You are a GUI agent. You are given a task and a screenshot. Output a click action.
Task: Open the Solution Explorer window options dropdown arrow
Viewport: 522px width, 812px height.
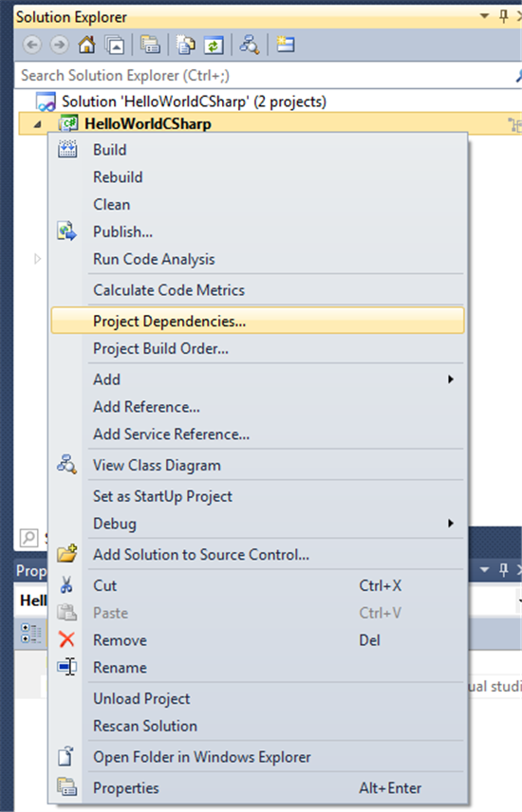coord(484,16)
